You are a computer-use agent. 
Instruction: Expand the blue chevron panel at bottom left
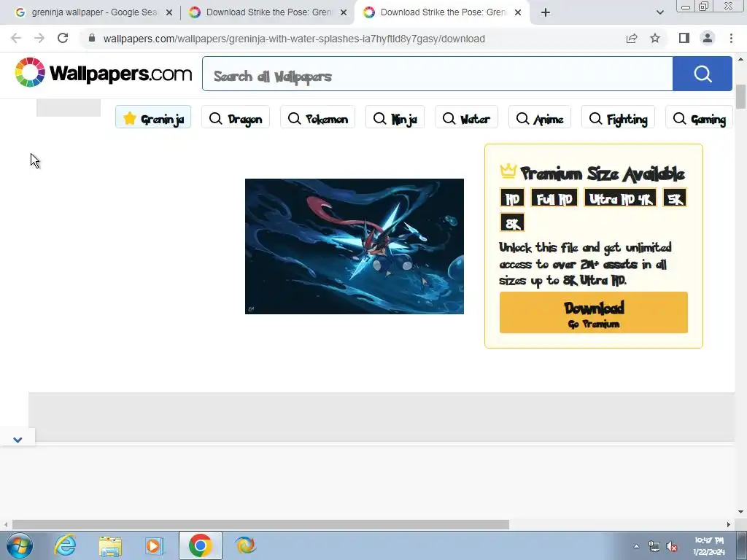tap(18, 440)
